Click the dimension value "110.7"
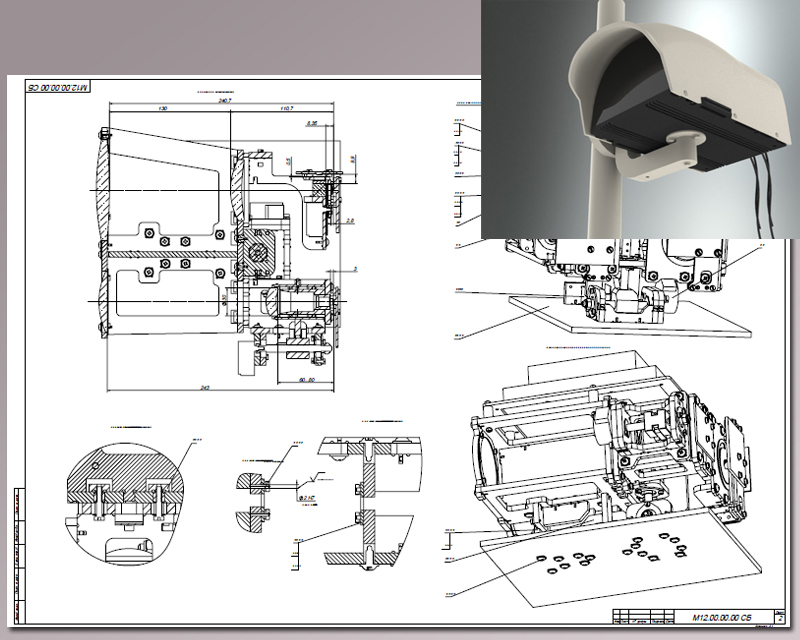The image size is (800, 640). tap(286, 108)
